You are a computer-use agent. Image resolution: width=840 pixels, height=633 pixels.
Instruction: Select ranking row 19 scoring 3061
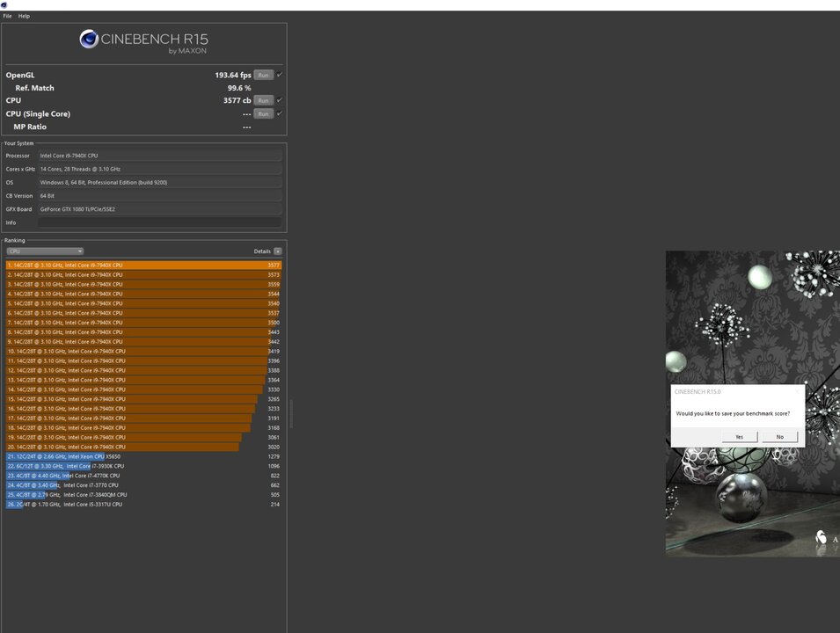143,438
